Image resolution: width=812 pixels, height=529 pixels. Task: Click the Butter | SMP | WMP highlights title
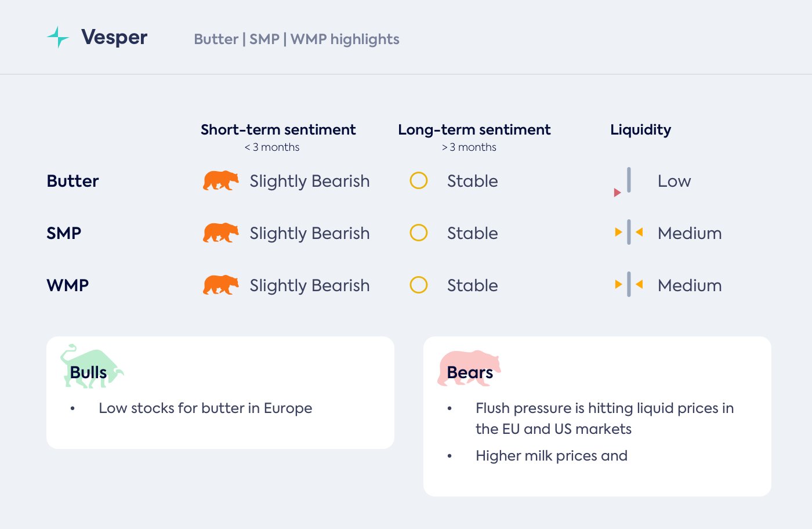296,39
